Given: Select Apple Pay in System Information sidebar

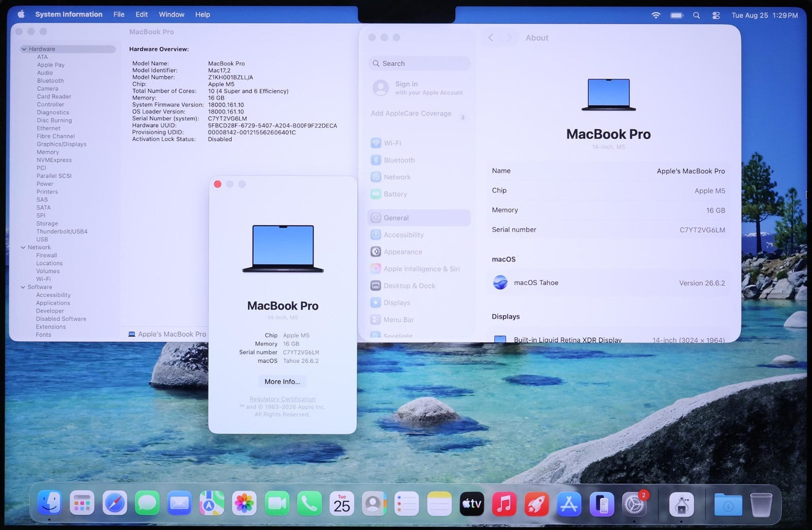Looking at the screenshot, I should (x=51, y=65).
